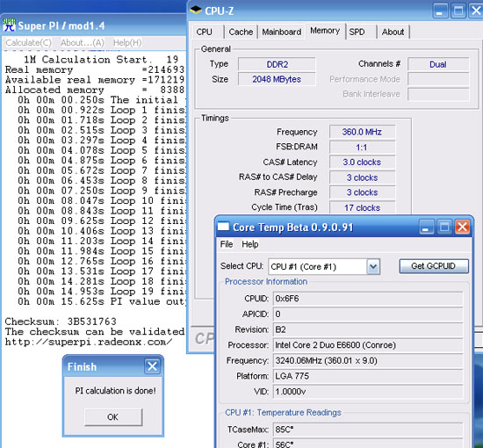Click the TCaseMax field showing 85C°
The height and width of the screenshot is (448, 483).
tap(368, 430)
